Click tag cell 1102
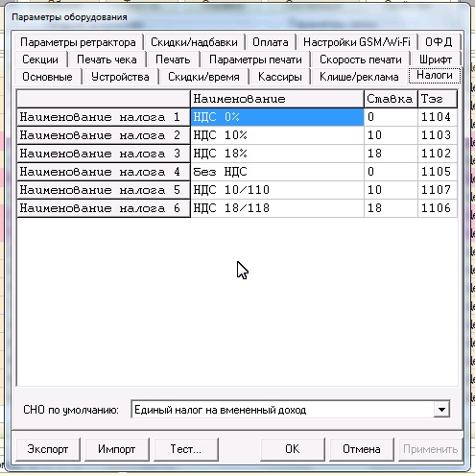Viewport: 475px width, 476px height. pos(438,154)
